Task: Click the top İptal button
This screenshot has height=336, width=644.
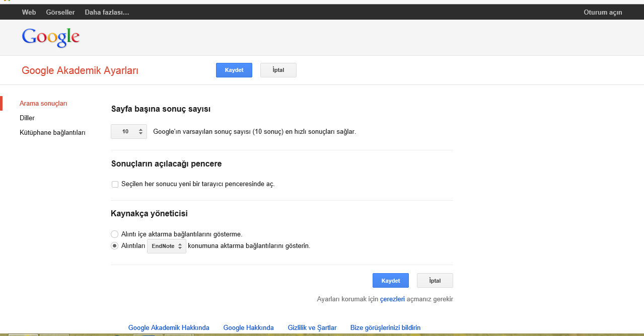Action: tap(278, 70)
